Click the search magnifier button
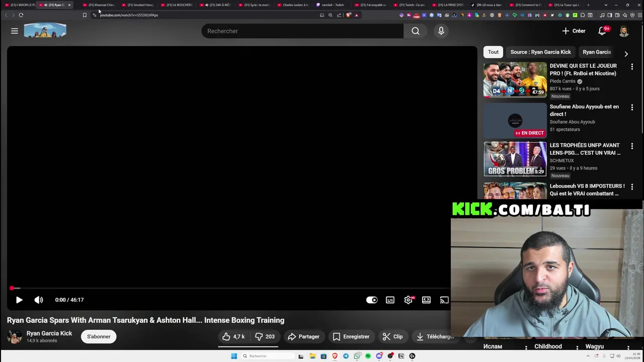The image size is (644, 362). [x=416, y=31]
